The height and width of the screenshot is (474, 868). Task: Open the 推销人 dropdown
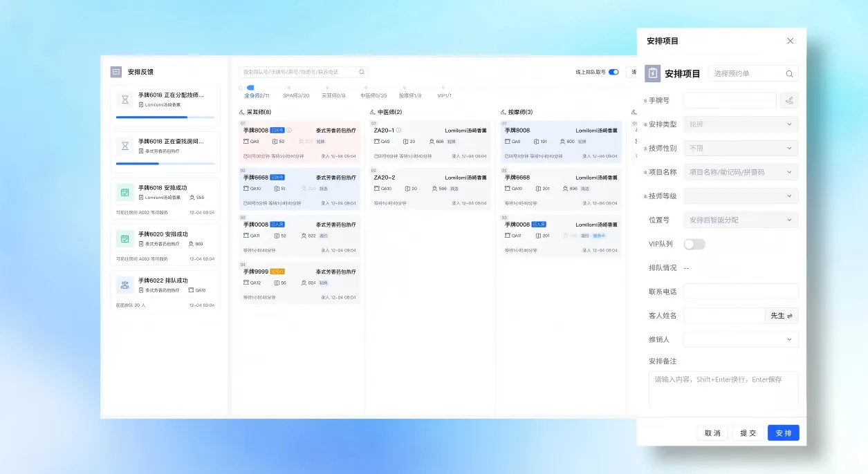pos(741,339)
